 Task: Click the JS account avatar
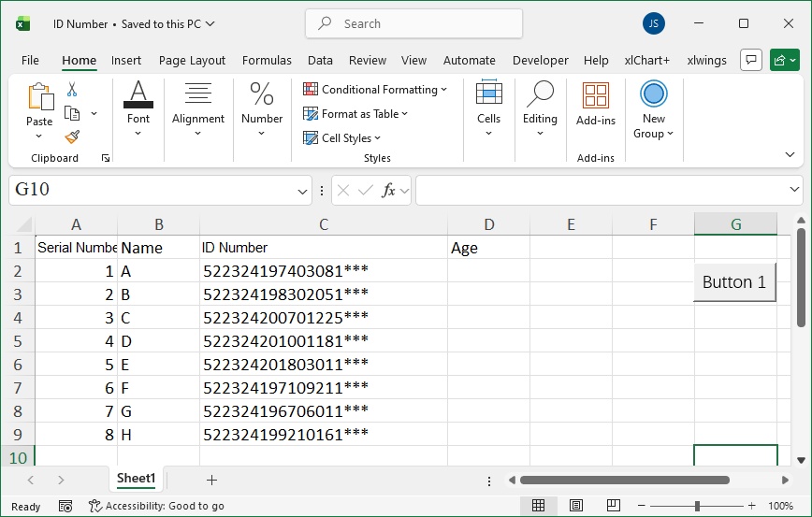coord(654,23)
